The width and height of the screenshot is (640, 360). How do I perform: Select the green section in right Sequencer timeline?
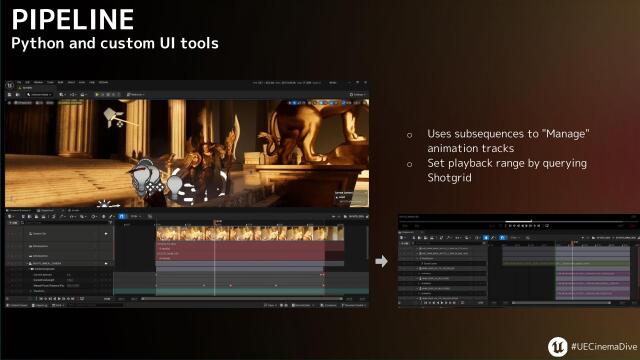[566, 264]
